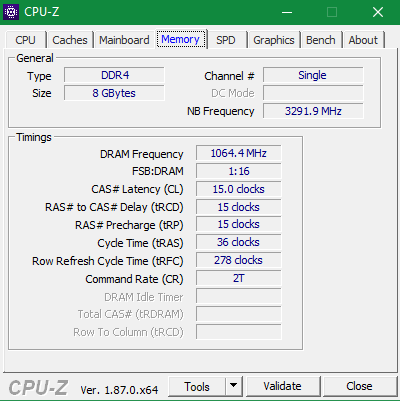Click the Close button at bottom

pos(359,386)
